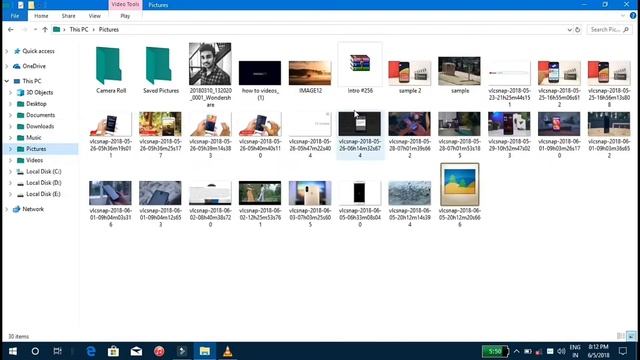This screenshot has width=640, height=360.
Task: Click the Back navigation arrow
Action: (x=11, y=29)
